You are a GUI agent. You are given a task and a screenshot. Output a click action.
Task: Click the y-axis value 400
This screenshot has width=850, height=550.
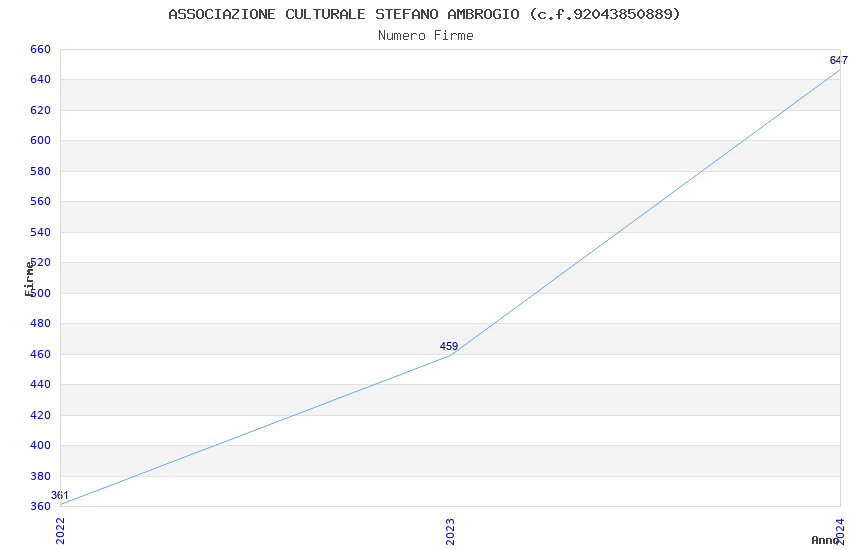(x=40, y=445)
